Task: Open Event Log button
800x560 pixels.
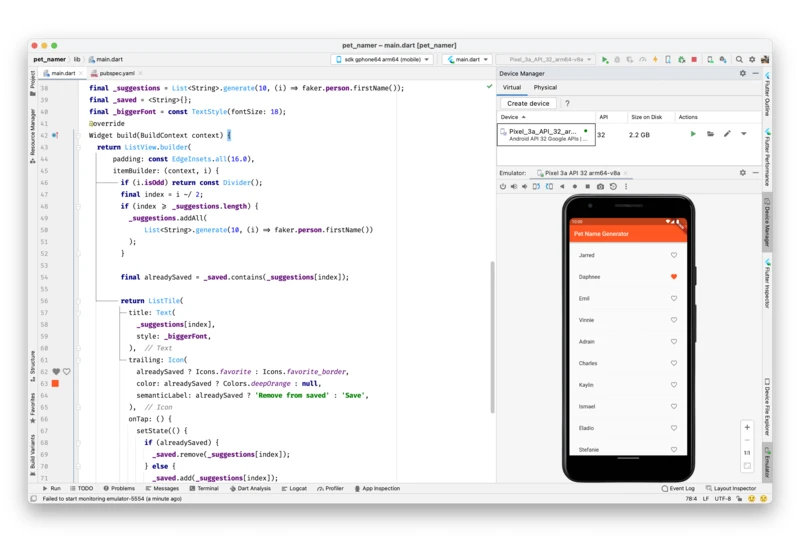Action: 678,489
